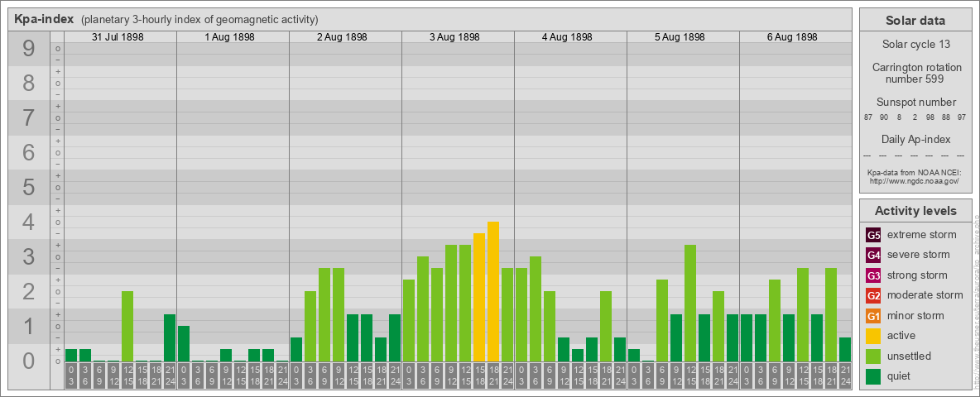Click the 0-3 time label under 31 Jul
The height and width of the screenshot is (397, 980).
[71, 375]
